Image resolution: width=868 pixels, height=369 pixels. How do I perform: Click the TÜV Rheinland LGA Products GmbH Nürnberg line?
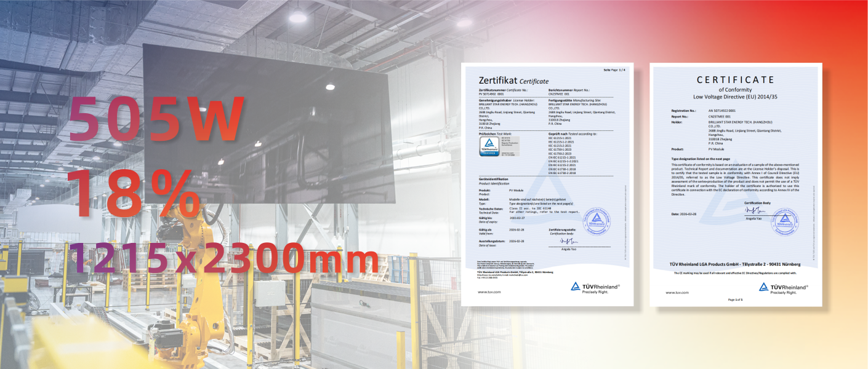click(x=736, y=264)
